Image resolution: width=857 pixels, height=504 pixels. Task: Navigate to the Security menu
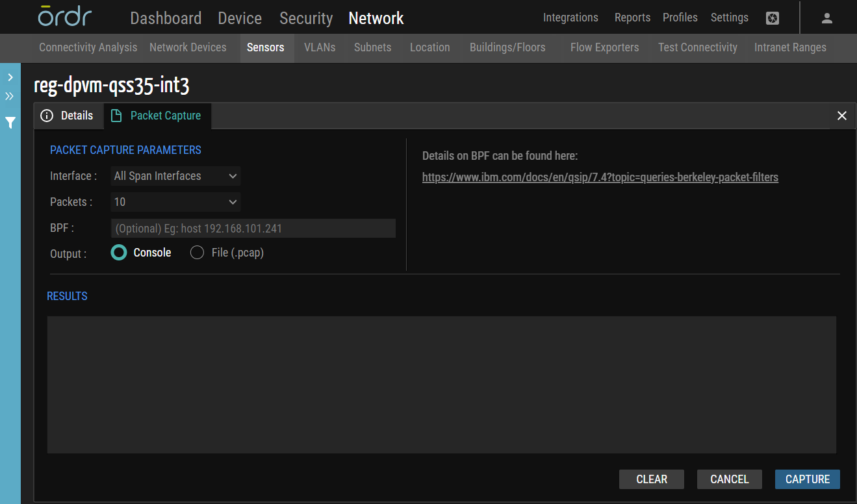(305, 18)
